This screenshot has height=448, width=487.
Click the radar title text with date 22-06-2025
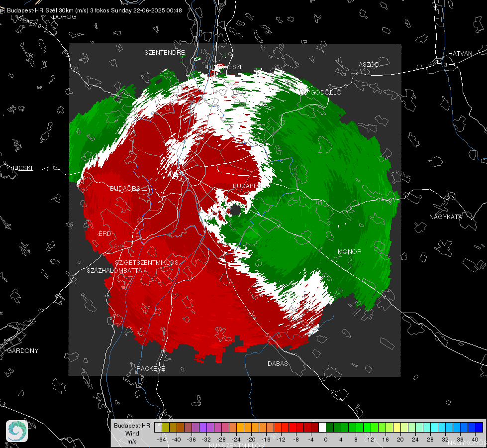(x=94, y=10)
